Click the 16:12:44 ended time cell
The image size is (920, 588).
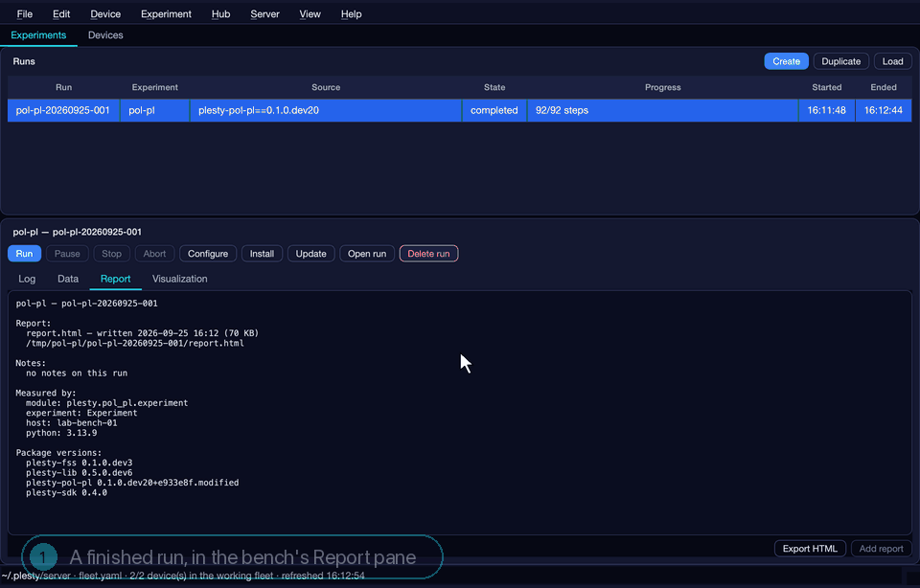point(884,110)
